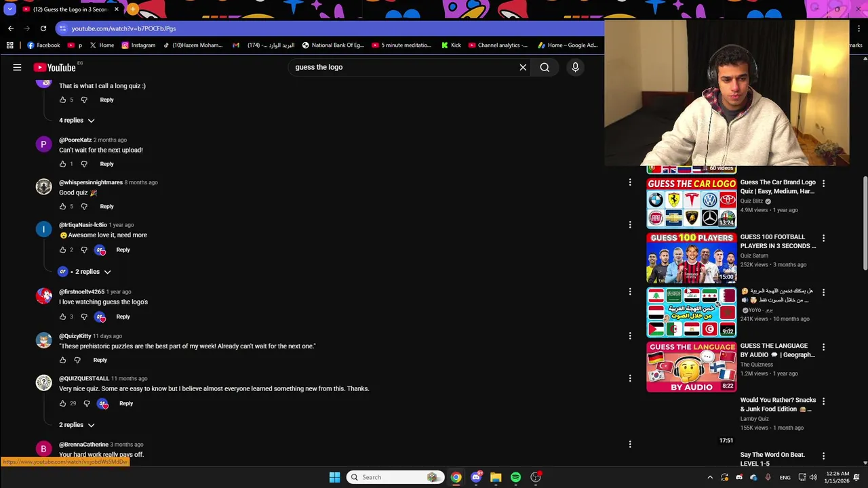This screenshot has height=488, width=868.
Task: Open Windows Start menu
Action: (334, 477)
